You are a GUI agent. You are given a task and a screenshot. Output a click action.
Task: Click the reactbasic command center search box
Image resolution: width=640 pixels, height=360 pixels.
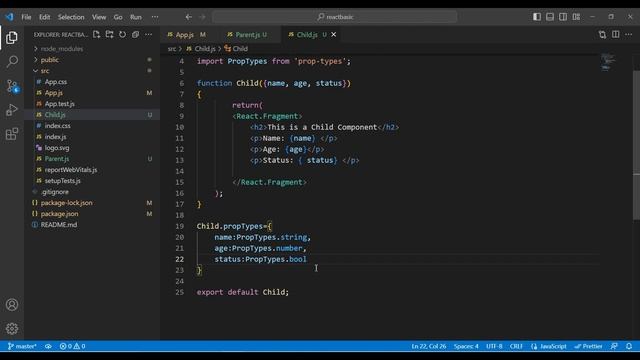(x=335, y=17)
